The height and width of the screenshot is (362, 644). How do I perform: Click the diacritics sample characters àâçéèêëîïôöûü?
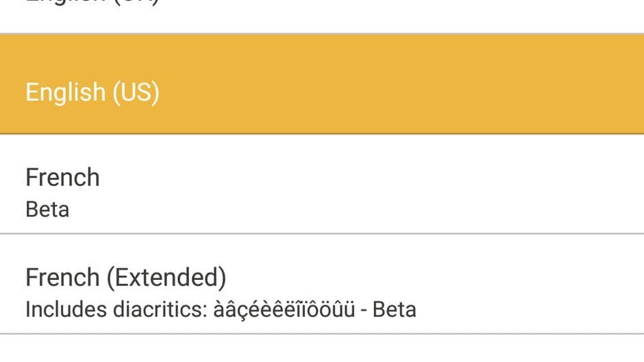click(284, 309)
